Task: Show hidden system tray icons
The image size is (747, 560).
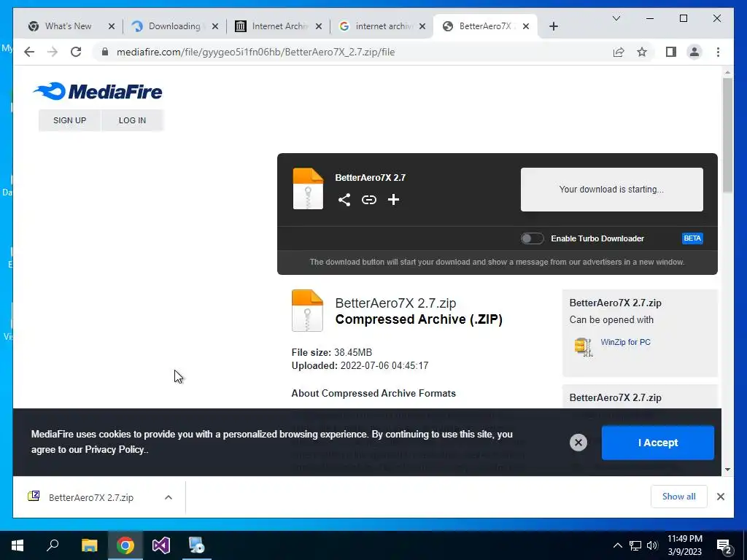Action: pyautogui.click(x=617, y=545)
